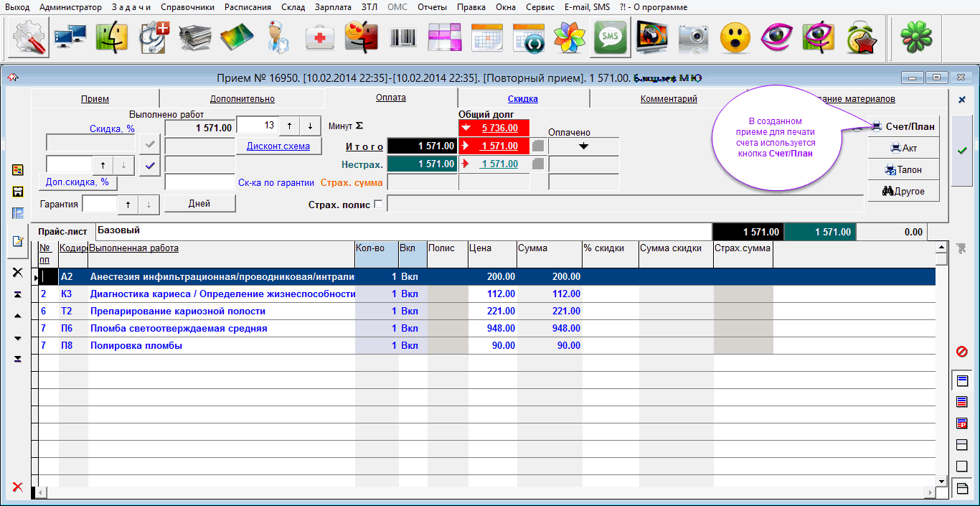The width and height of the screenshot is (980, 506).
Task: Click green checkmark on right panel
Action: (x=962, y=150)
